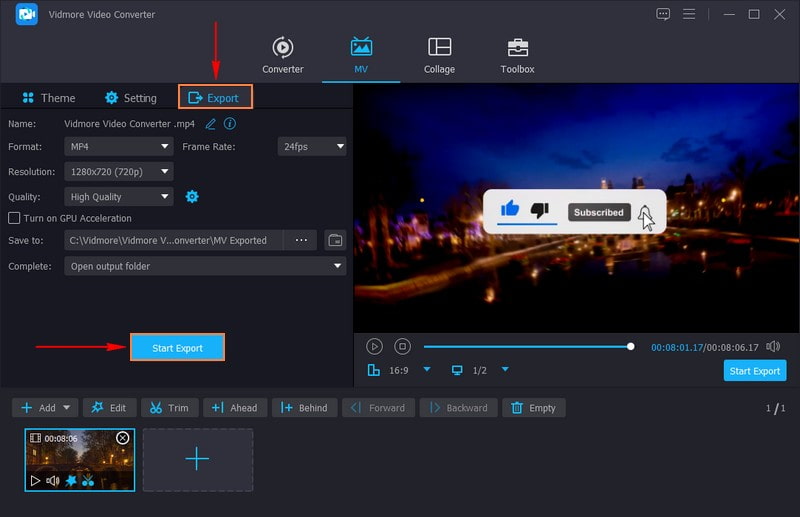Open the output folder icon next to save path

tap(335, 240)
